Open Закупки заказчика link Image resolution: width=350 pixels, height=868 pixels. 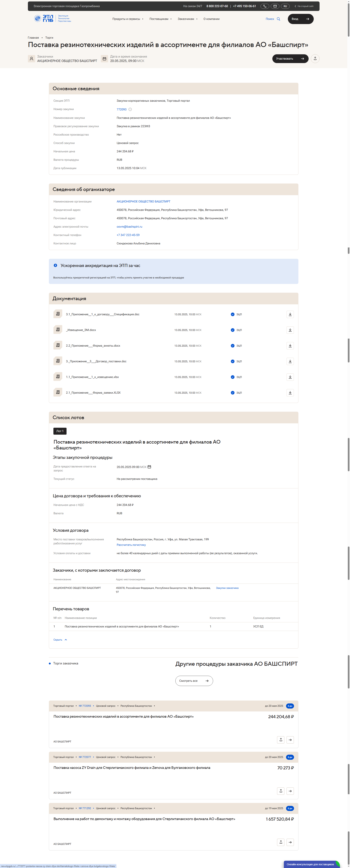(x=227, y=588)
